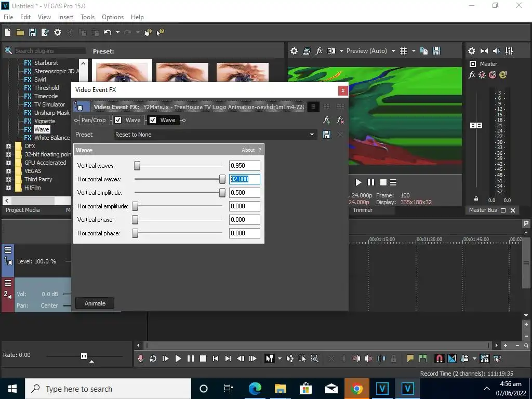
Task: Open the Options menu
Action: tap(113, 17)
